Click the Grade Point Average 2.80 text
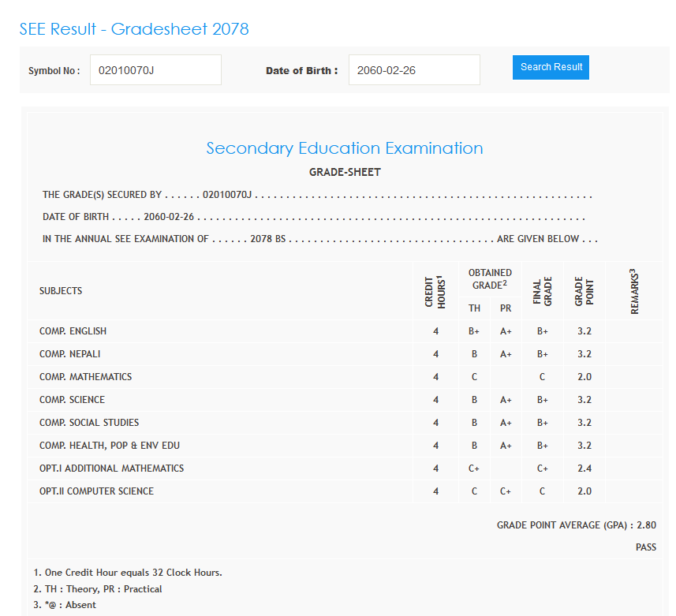The height and width of the screenshot is (616, 676). [576, 525]
